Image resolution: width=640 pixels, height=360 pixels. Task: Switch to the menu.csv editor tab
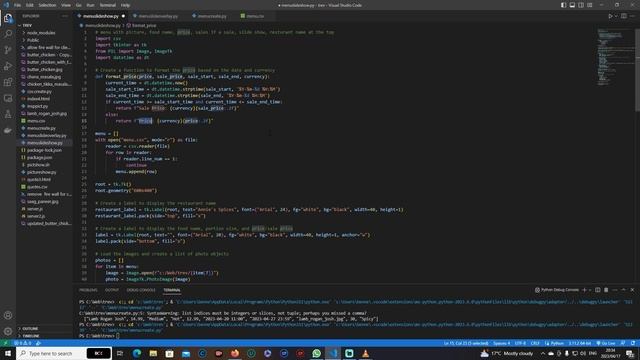tap(255, 16)
